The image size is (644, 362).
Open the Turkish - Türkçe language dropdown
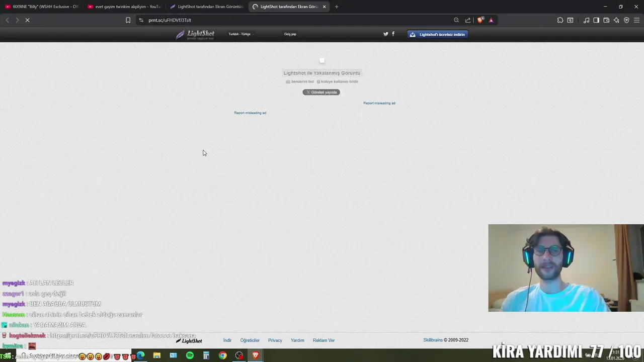(x=240, y=34)
